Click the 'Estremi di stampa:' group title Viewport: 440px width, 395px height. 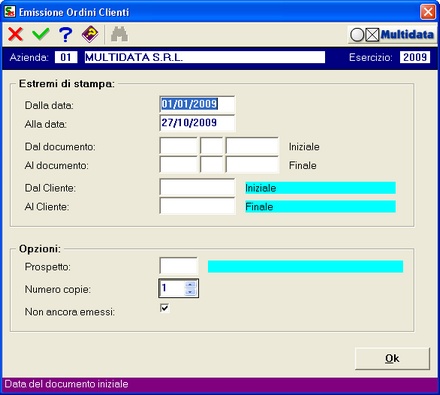click(x=67, y=84)
